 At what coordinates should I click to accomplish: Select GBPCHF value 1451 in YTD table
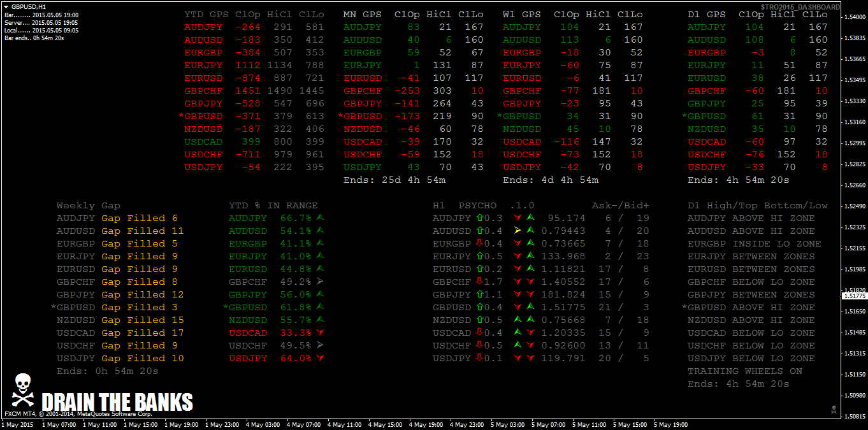coord(248,90)
